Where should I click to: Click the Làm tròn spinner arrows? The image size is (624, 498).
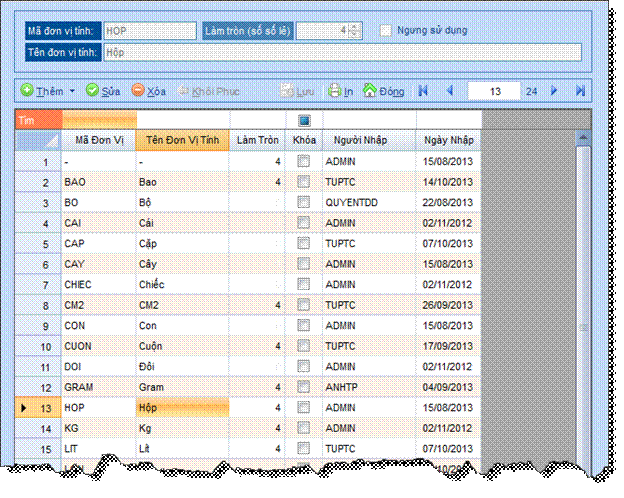355,30
